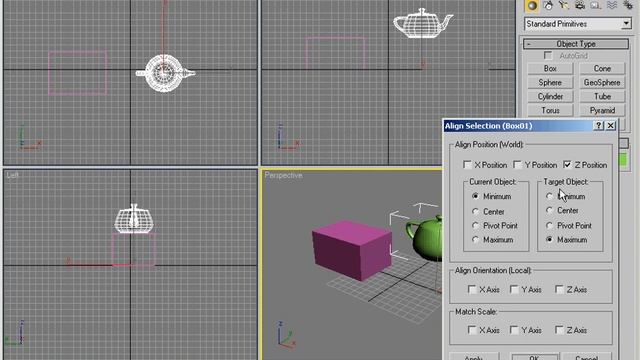Select the Lights category icon

[564, 5]
